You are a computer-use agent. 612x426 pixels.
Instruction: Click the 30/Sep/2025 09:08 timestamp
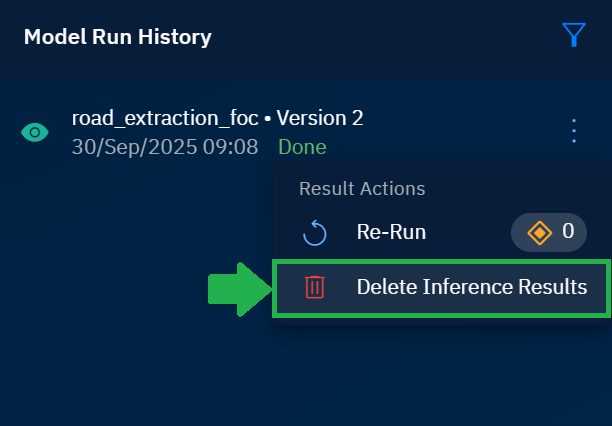coord(165,147)
